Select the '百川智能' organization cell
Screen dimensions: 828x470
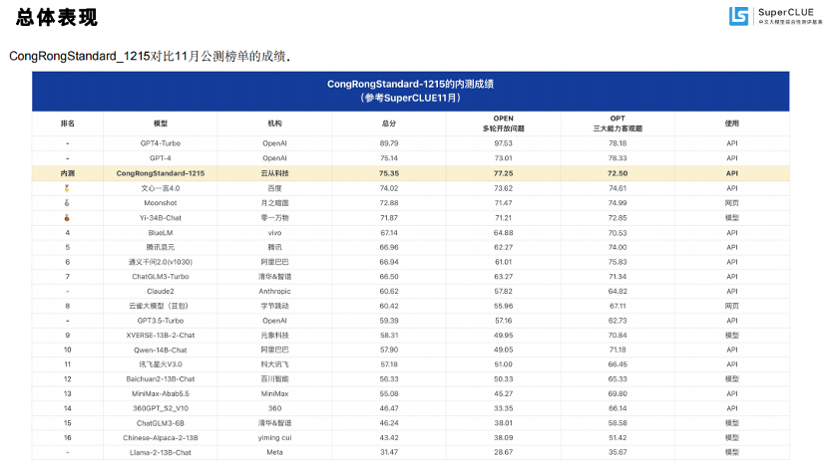[x=275, y=379]
